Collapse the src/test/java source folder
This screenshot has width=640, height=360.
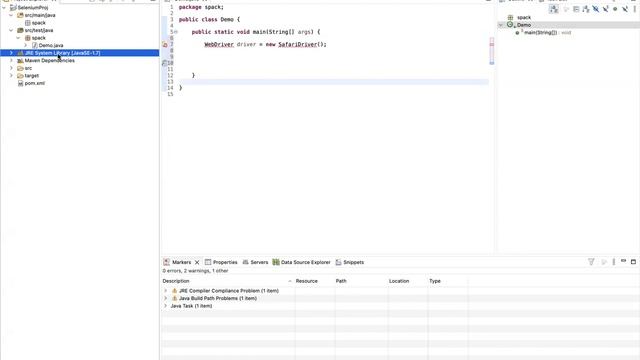[11, 30]
